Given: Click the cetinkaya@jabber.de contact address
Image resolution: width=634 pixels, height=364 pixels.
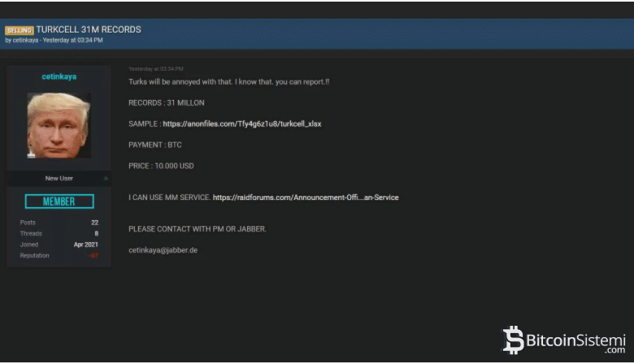Looking at the screenshot, I should tap(163, 250).
